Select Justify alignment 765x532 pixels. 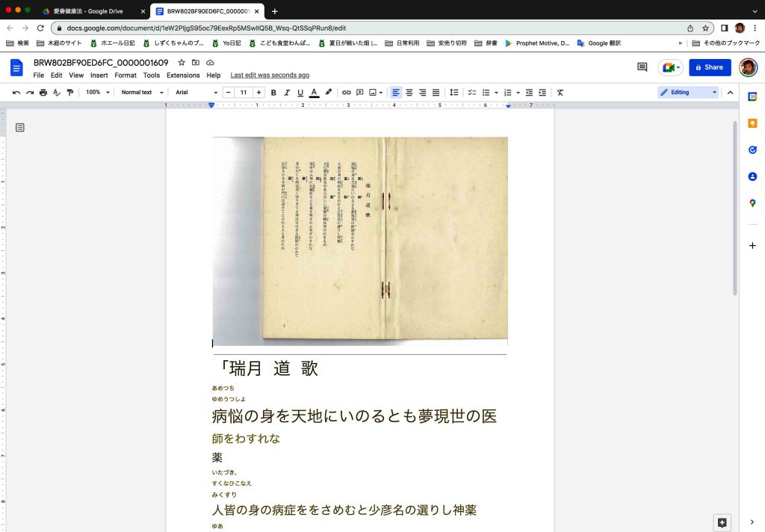pyautogui.click(x=436, y=92)
